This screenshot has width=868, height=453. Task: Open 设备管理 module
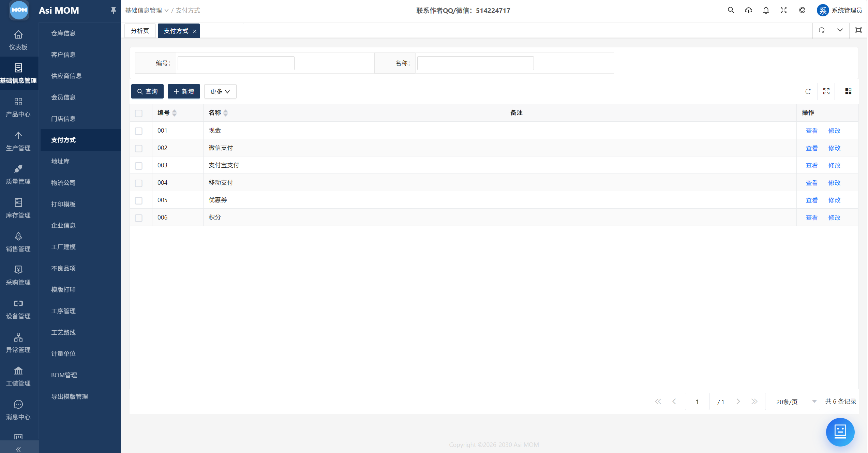[x=18, y=309]
